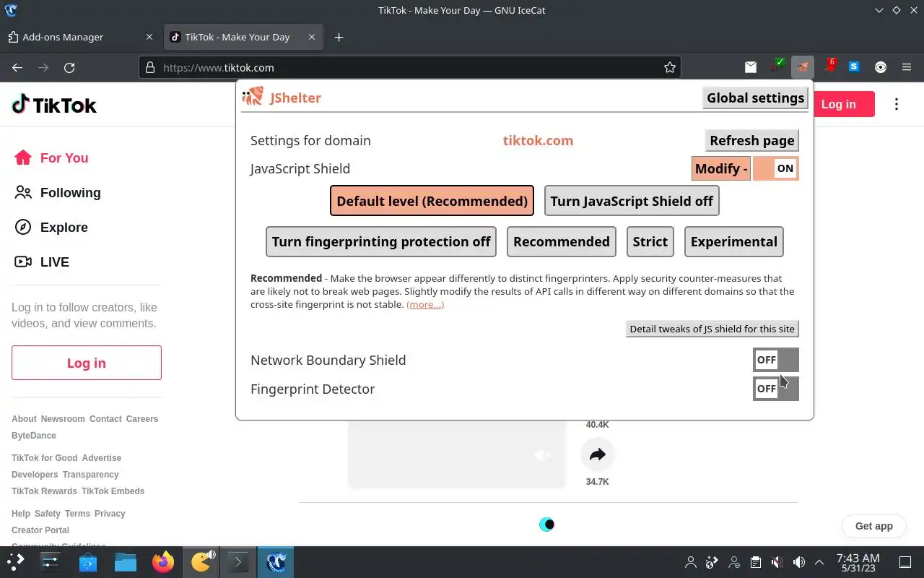Click the show desktop icon in taskbar

(x=905, y=562)
